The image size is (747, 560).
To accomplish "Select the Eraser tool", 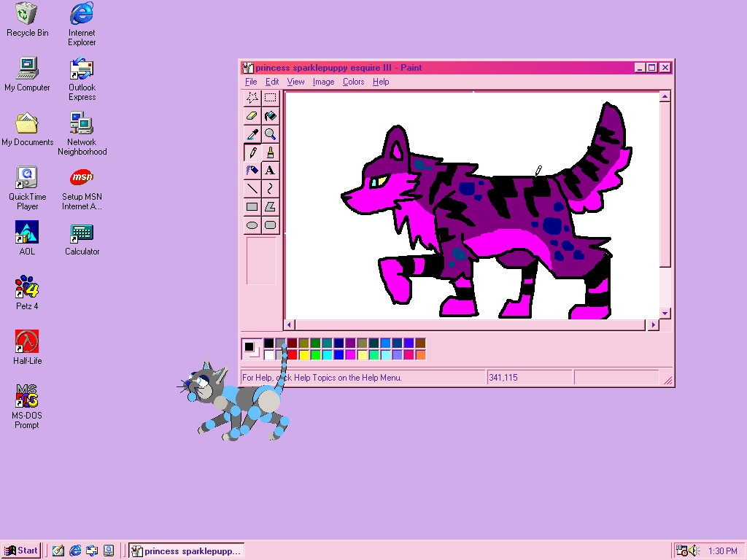I will (252, 115).
